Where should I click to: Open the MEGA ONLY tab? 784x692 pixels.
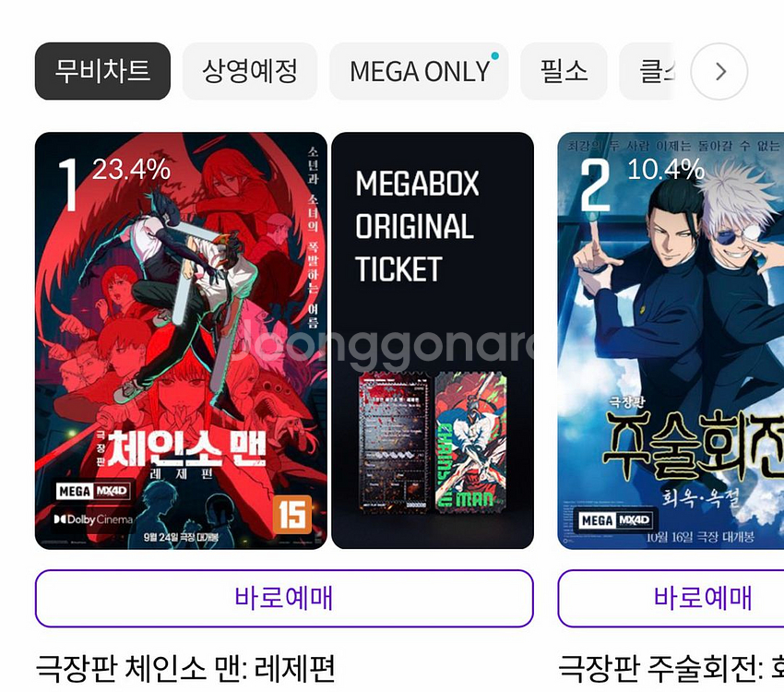419,71
